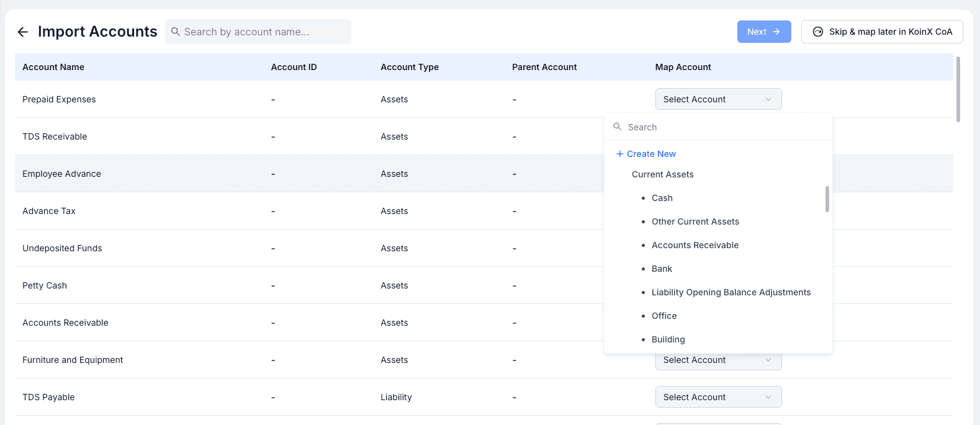The height and width of the screenshot is (425, 980).
Task: Click the main table scrollbar thumb
Action: (958, 89)
